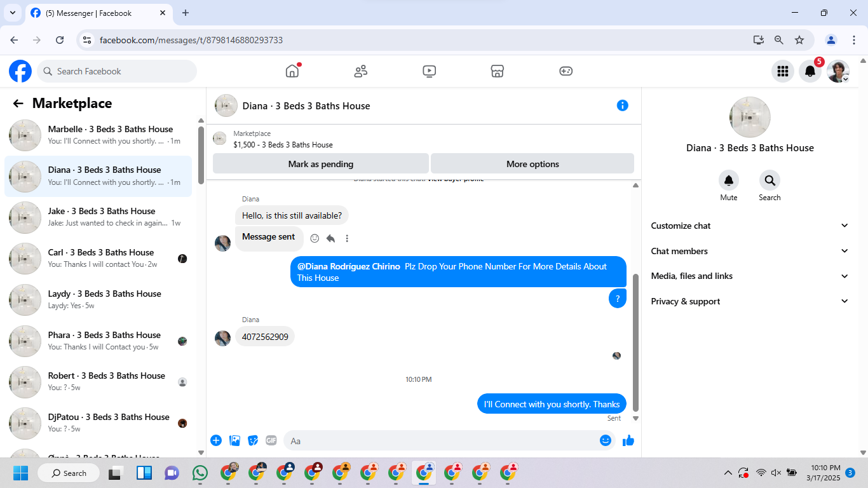Screen dimensions: 868x488
Task: Open the Friends icon in top navigation
Action: 361,71
